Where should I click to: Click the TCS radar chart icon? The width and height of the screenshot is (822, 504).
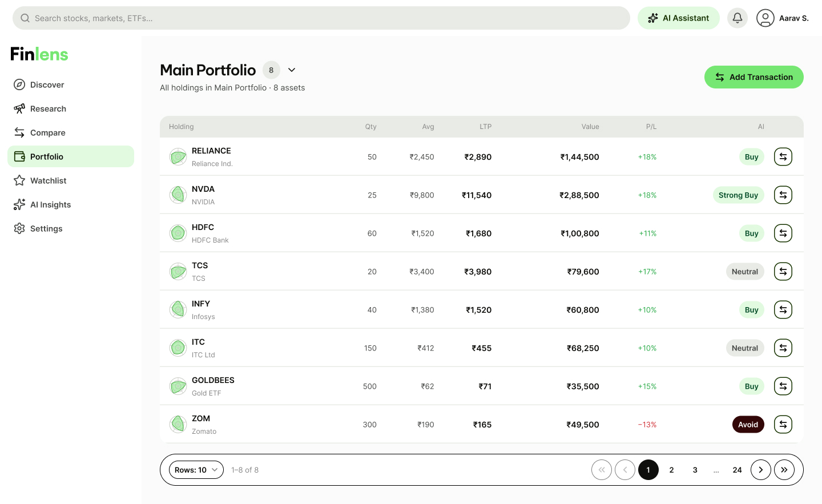(x=178, y=271)
